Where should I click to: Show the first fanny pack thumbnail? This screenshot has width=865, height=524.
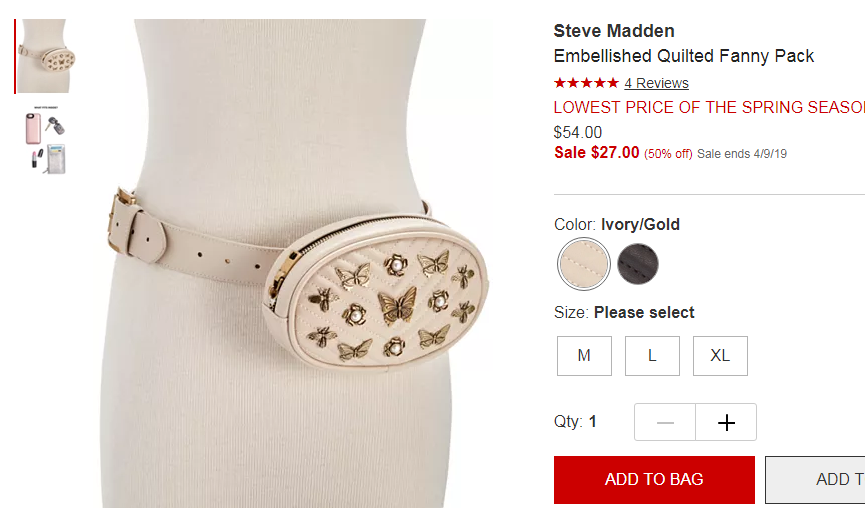pyautogui.click(x=44, y=56)
